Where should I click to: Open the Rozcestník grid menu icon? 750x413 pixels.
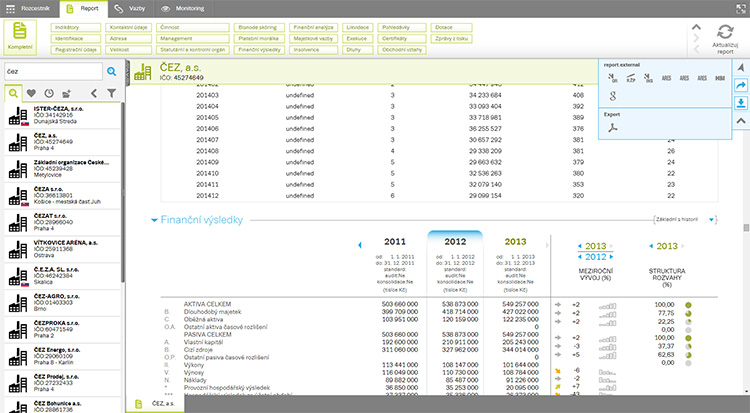10,9
